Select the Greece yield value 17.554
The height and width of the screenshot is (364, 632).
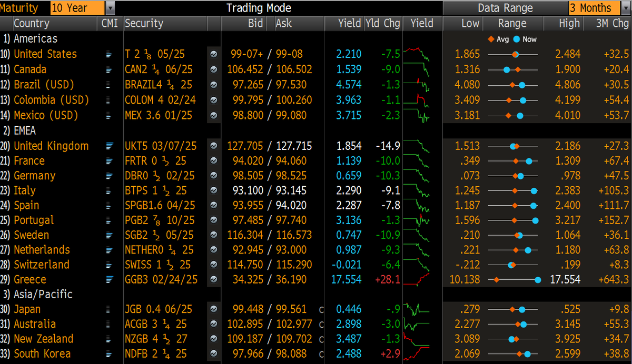coord(347,279)
